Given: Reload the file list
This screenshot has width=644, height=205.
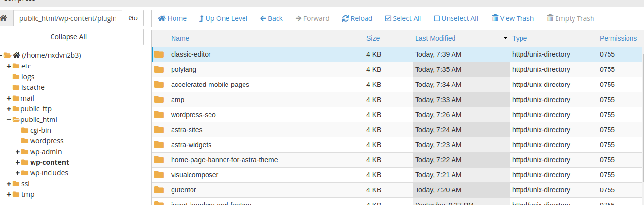Looking at the screenshot, I should 357,18.
